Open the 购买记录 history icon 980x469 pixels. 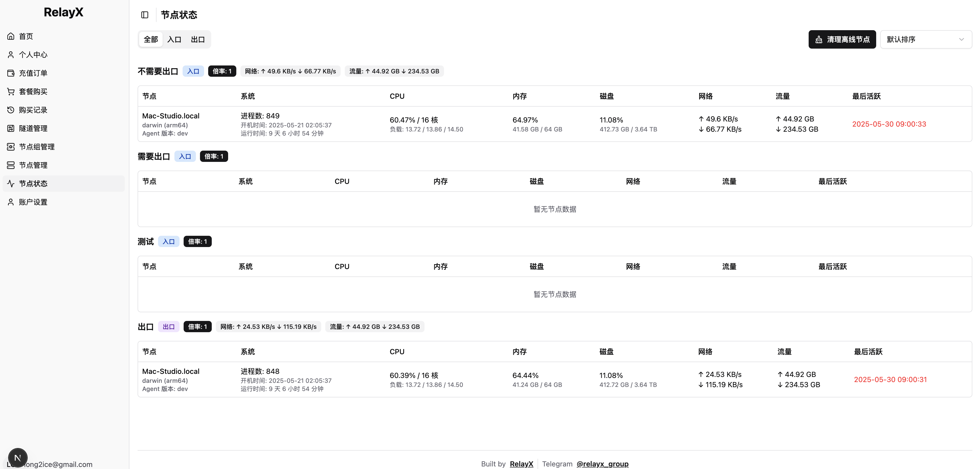[11, 110]
